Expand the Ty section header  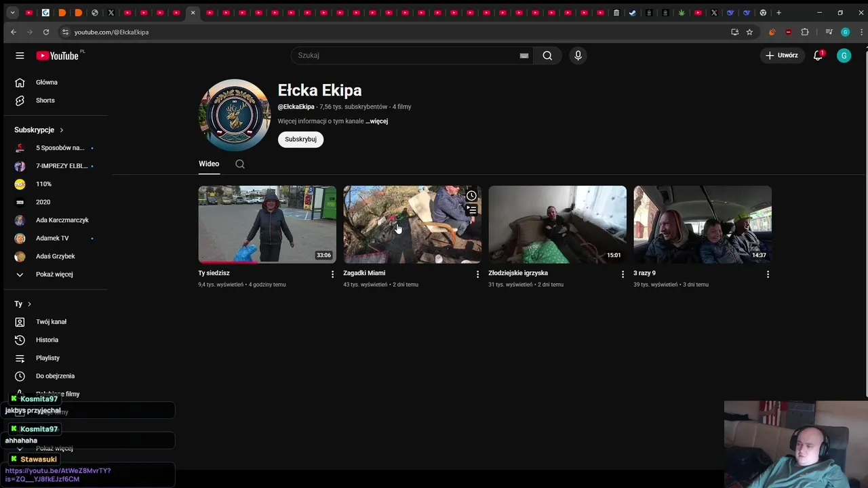click(23, 304)
